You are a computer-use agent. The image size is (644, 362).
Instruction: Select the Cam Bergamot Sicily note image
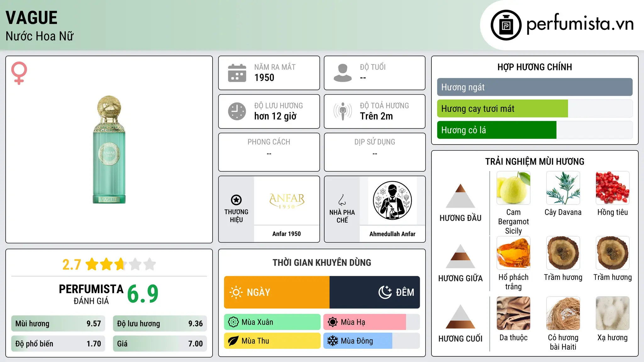(514, 188)
